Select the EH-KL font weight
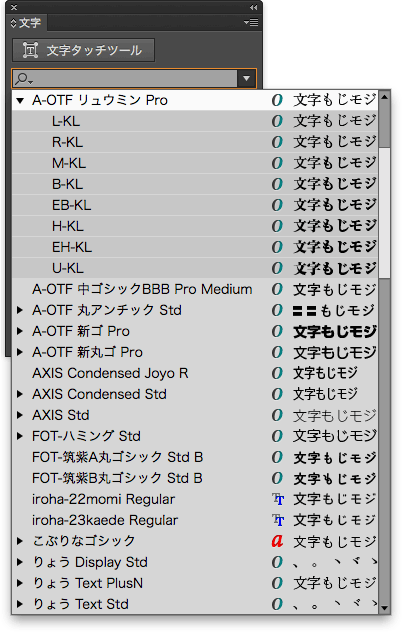This screenshot has height=632, width=402. [195, 247]
